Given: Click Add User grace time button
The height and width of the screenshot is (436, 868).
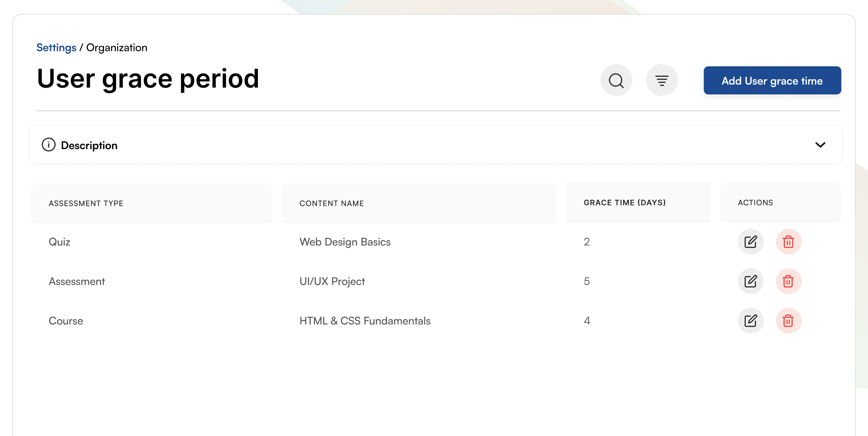Looking at the screenshot, I should pyautogui.click(x=772, y=80).
